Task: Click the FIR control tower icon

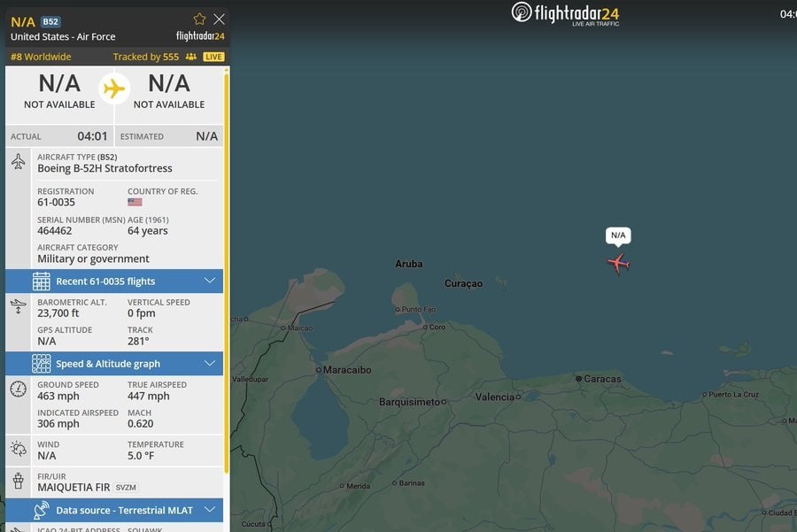Action: (x=19, y=481)
